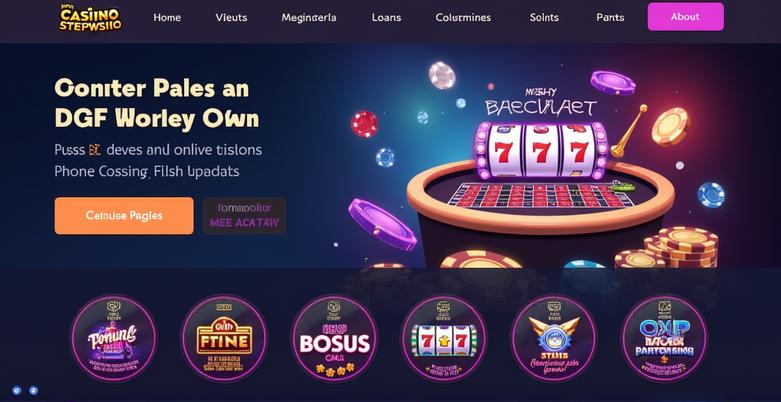Open the Ponung circular game icon
This screenshot has width=781, height=402.
coord(114,339)
